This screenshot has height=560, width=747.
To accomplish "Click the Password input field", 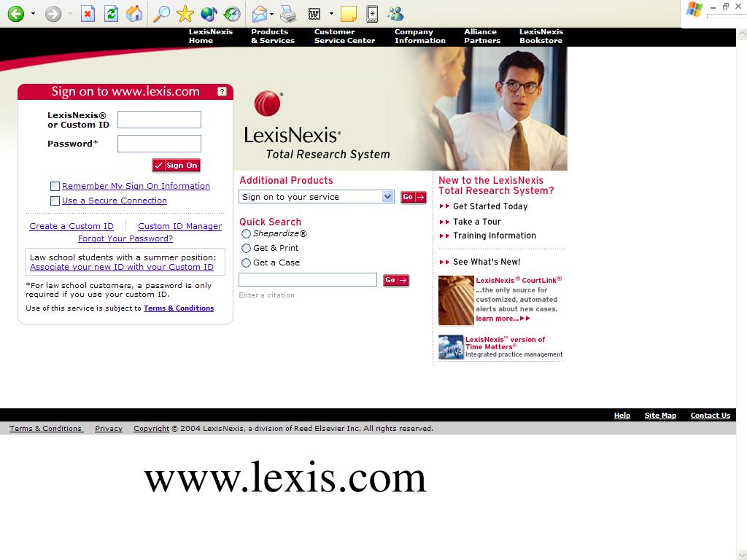I will [159, 144].
